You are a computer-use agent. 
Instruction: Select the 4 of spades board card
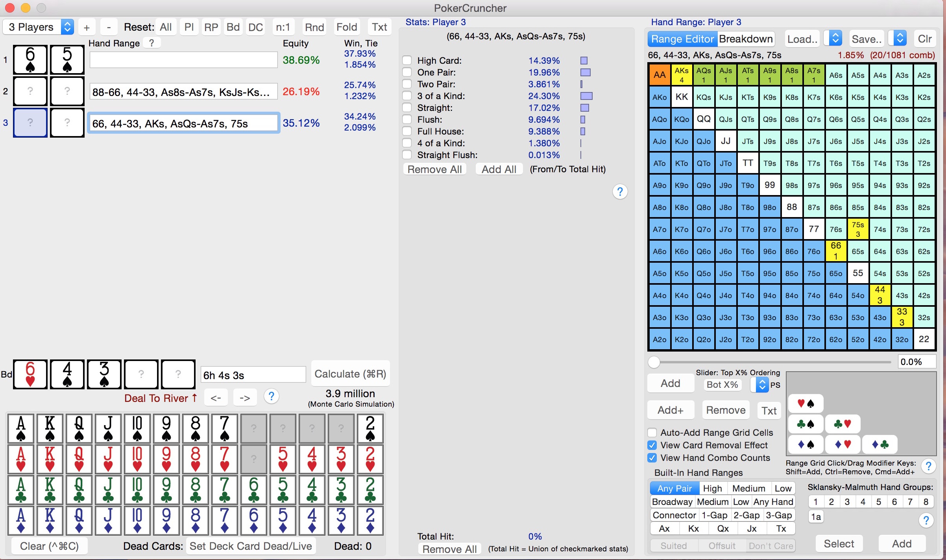67,374
